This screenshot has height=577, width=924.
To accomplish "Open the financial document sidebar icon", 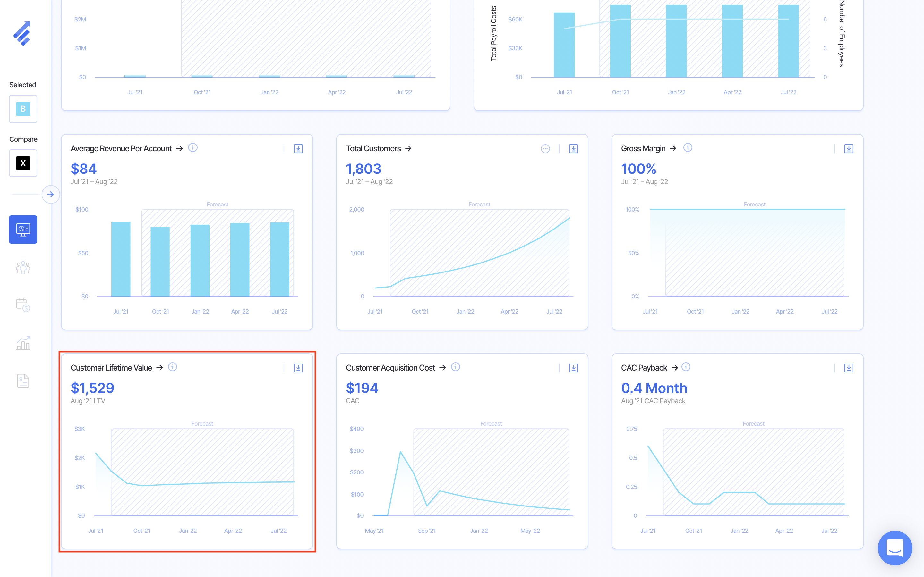I will pos(23,380).
